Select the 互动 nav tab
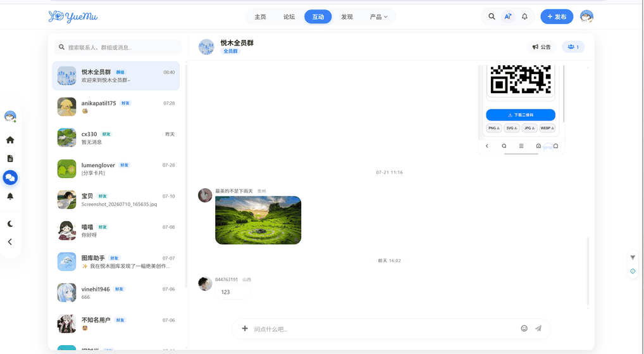 (x=318, y=16)
